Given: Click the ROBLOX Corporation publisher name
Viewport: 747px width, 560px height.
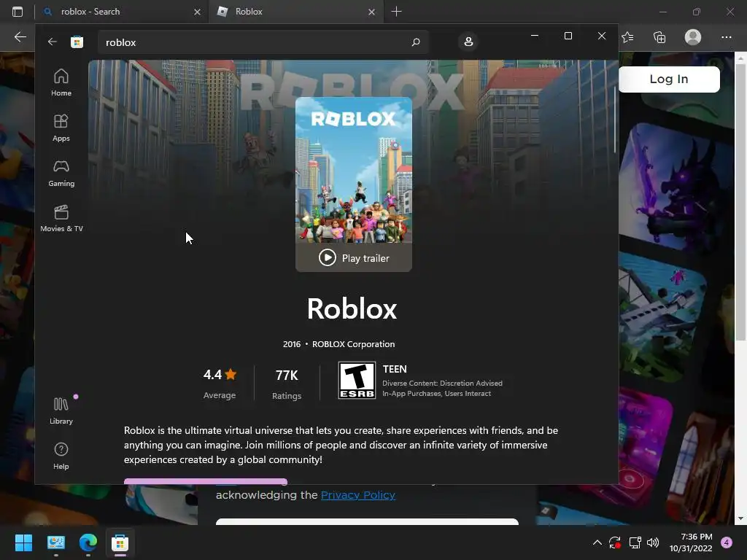Looking at the screenshot, I should tap(354, 344).
